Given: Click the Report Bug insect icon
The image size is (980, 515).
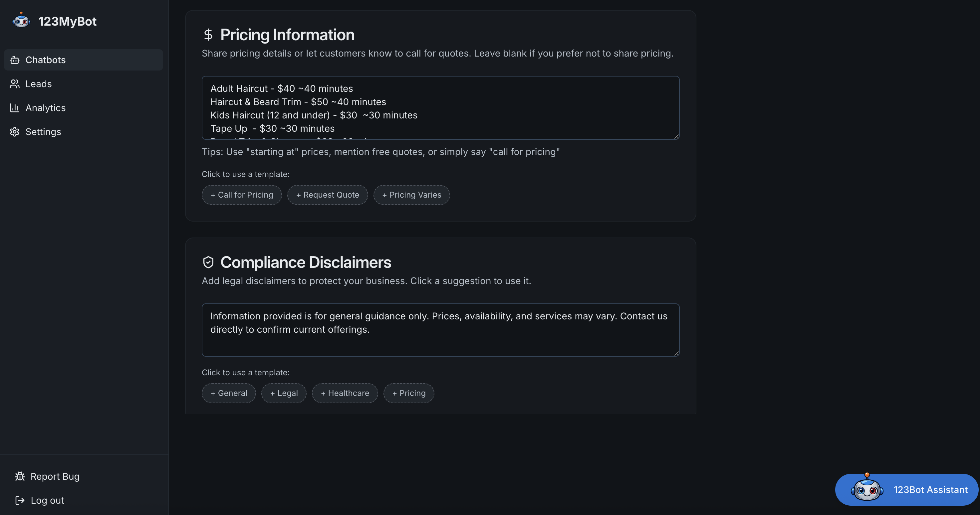Looking at the screenshot, I should pos(20,476).
